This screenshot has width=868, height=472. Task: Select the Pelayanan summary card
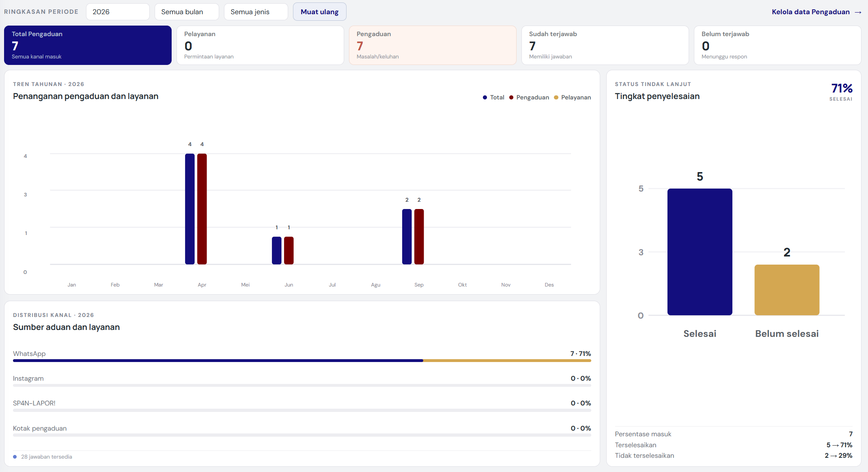(x=260, y=45)
